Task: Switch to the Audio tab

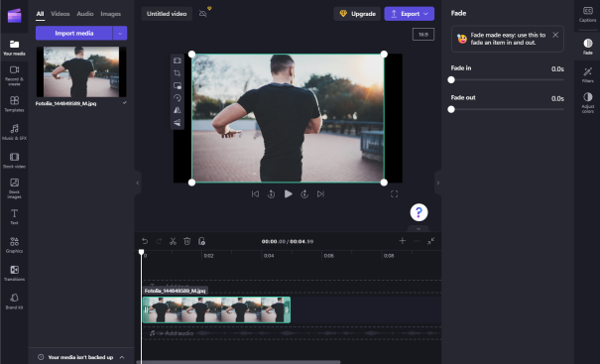Action: click(x=85, y=14)
